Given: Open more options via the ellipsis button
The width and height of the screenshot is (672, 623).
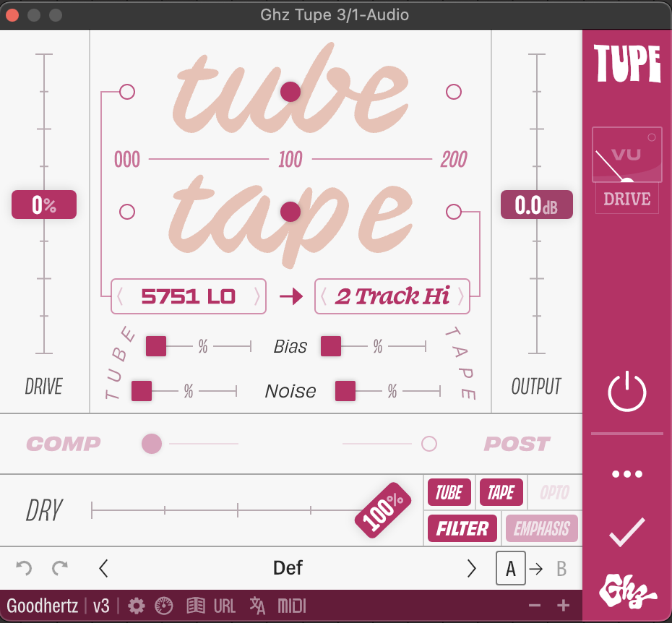Looking at the screenshot, I should pos(626,473).
